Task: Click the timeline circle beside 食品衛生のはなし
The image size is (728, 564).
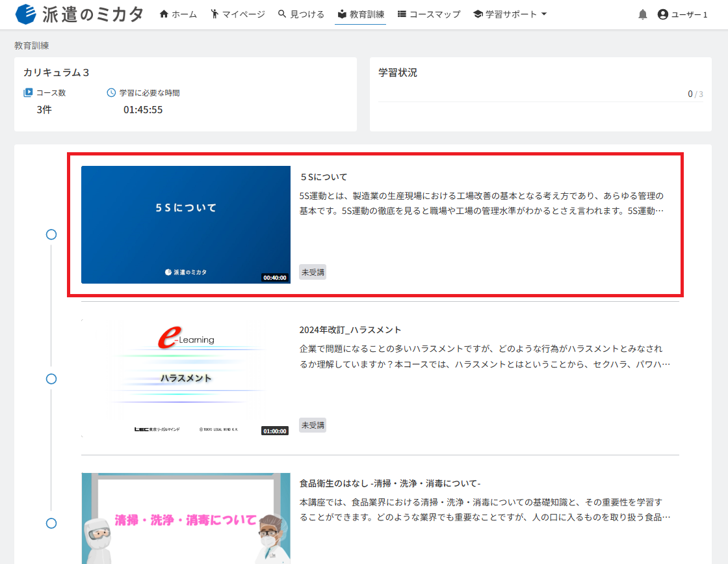Action: tap(51, 524)
